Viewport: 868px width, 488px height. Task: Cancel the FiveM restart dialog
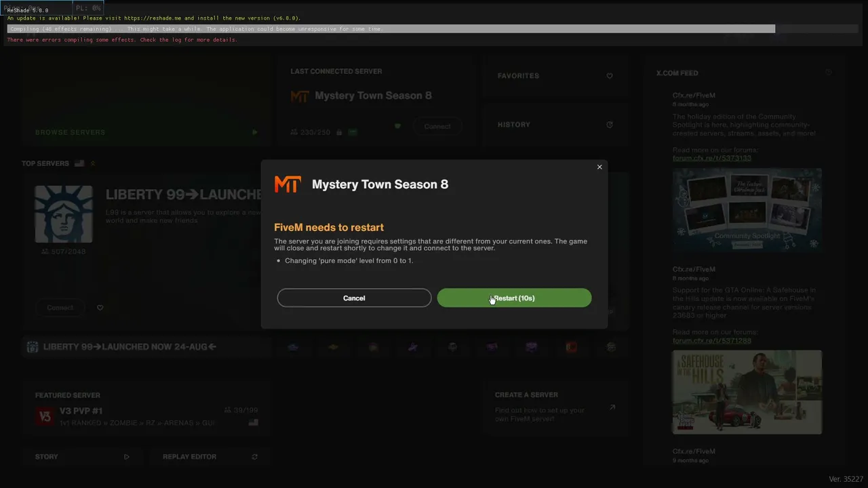(354, 298)
